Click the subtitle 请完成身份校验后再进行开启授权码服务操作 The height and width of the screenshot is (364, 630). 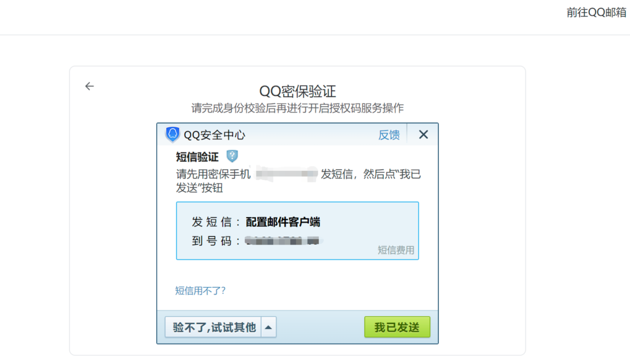point(297,108)
